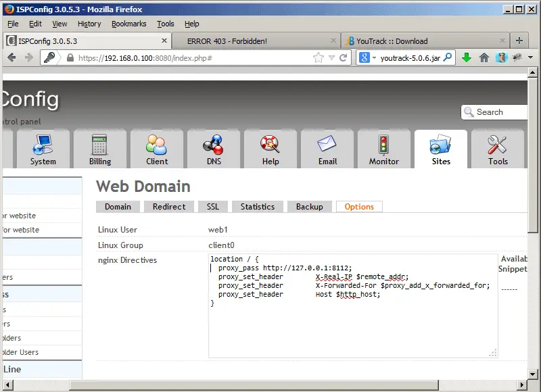Open the System module

[x=43, y=149]
